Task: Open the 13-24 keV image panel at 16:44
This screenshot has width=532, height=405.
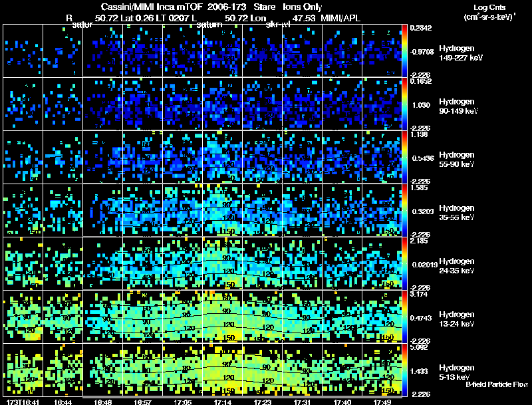Action: [x=63, y=317]
